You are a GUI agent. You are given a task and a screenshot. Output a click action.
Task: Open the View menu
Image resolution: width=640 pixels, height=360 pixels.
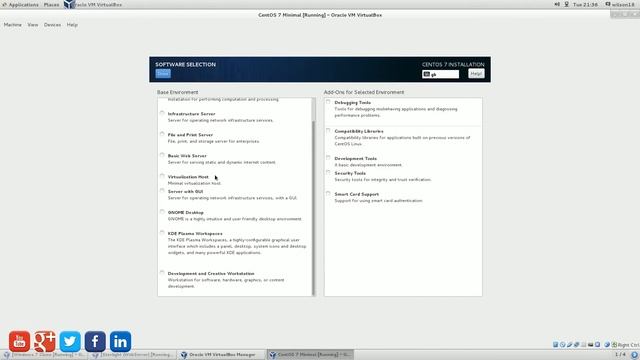click(33, 25)
